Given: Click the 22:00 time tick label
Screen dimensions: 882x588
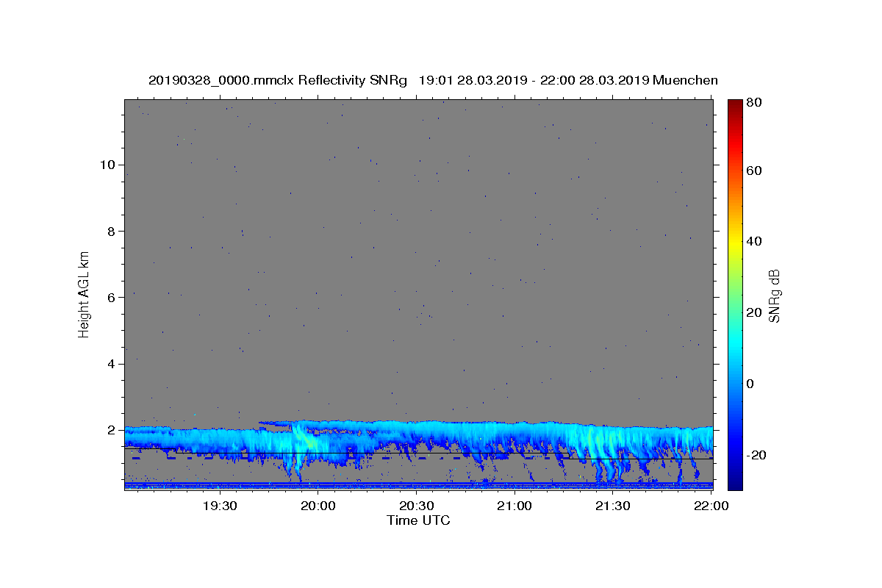Looking at the screenshot, I should 710,506.
